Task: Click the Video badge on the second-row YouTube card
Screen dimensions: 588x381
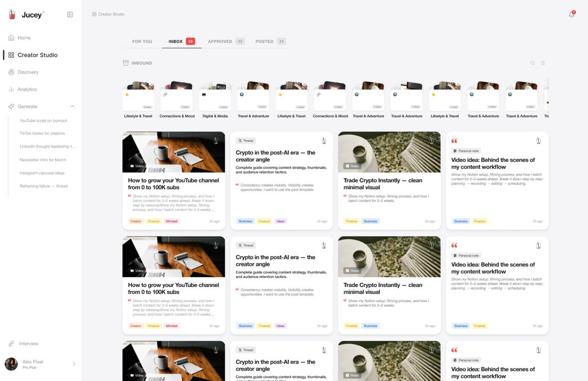Action: [137, 271]
